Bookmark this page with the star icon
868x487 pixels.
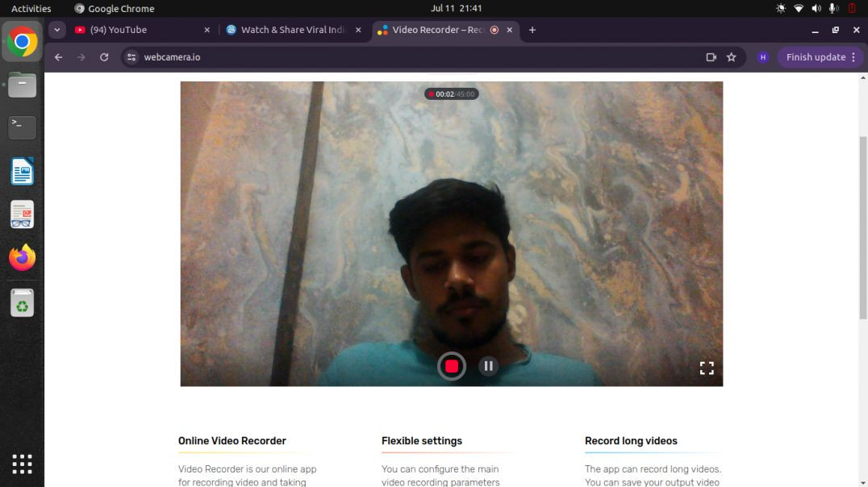click(732, 57)
